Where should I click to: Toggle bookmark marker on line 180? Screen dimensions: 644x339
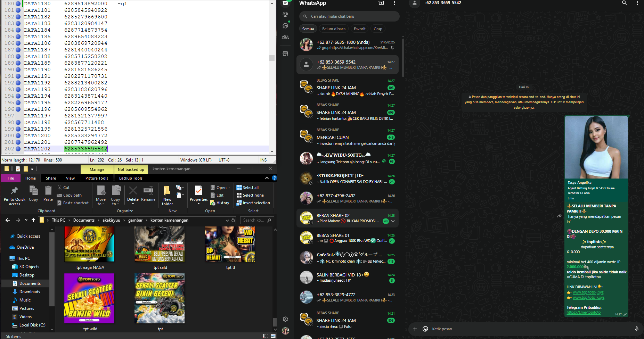(x=18, y=3)
